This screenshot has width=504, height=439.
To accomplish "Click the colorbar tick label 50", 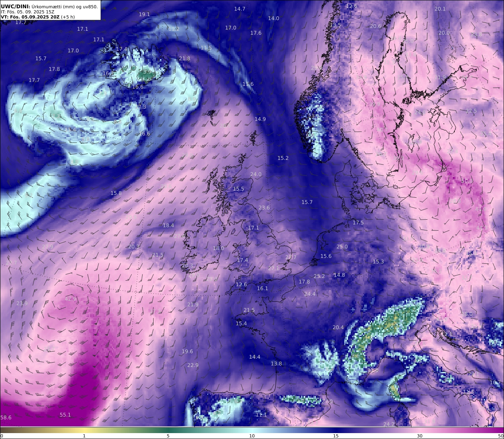I will click(500, 436).
